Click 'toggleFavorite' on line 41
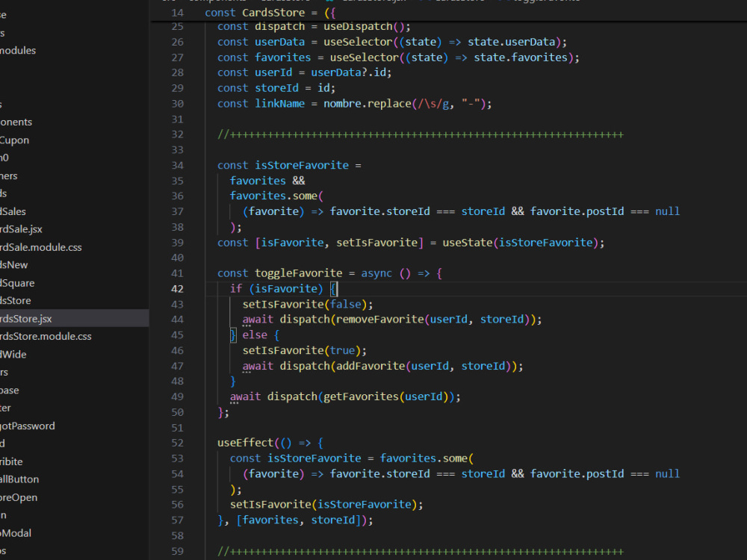 [298, 273]
